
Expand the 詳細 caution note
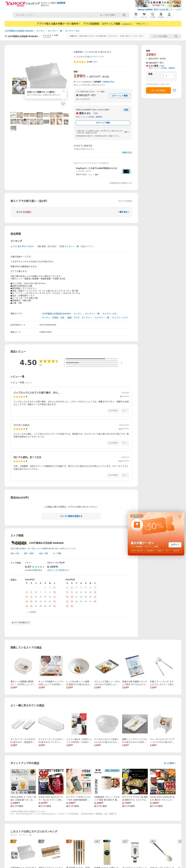[127, 132]
